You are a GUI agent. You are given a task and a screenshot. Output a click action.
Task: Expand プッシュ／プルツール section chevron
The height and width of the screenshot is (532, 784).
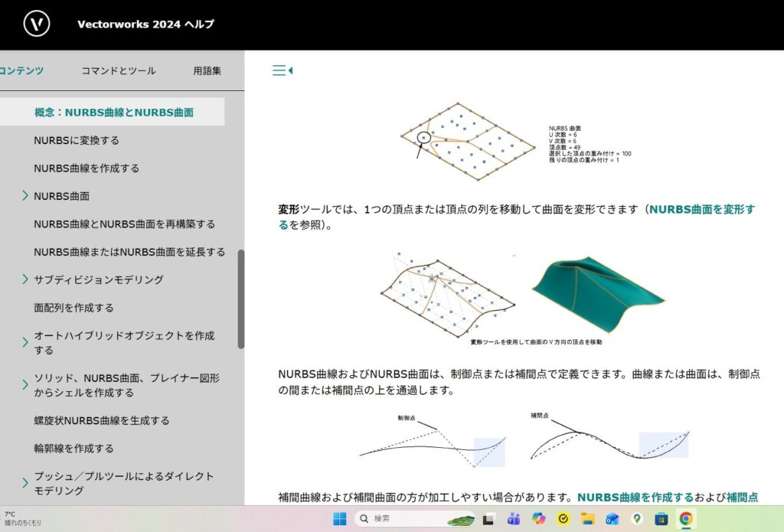coord(25,483)
